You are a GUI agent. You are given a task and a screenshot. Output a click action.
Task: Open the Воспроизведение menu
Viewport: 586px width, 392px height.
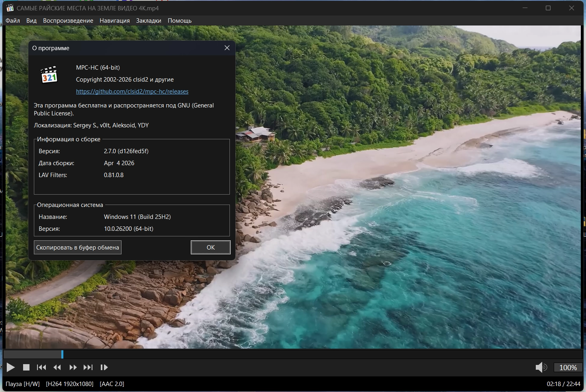[68, 21]
